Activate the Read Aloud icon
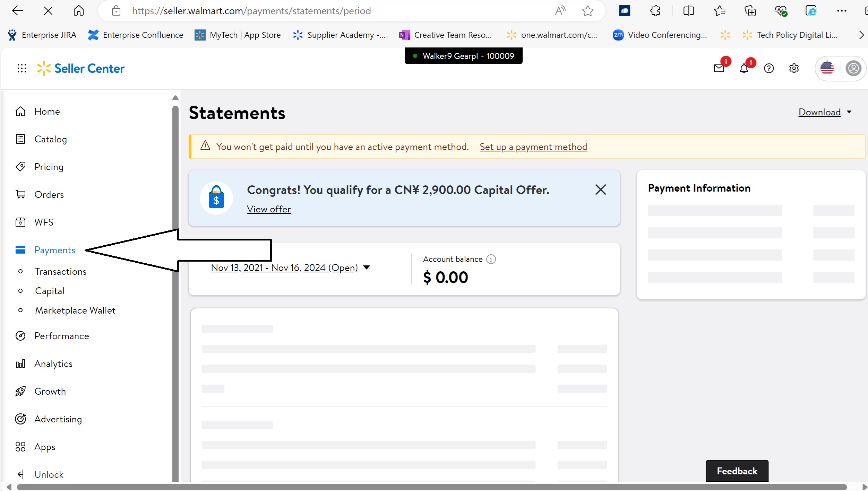Image resolution: width=868 pixels, height=491 pixels. point(560,11)
